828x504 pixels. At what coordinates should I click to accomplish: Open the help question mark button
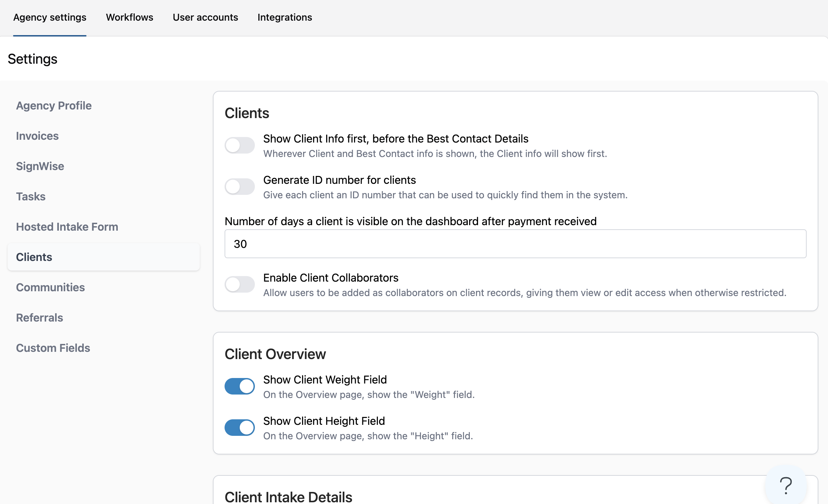tap(786, 485)
